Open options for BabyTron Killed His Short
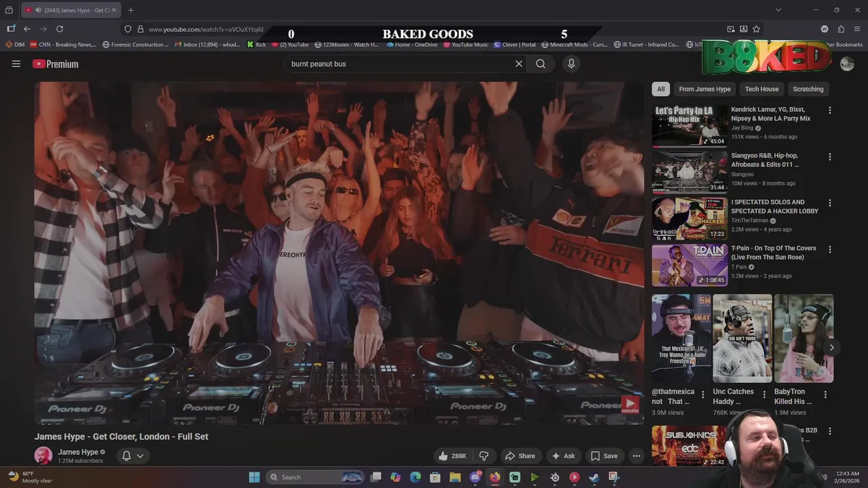Viewport: 868px width, 488px height. tap(825, 394)
